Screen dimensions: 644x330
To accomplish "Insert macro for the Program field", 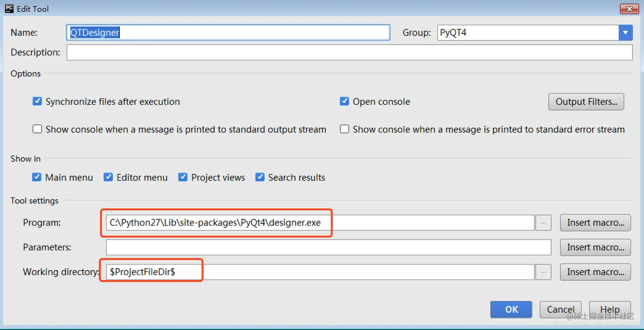I will tap(595, 223).
